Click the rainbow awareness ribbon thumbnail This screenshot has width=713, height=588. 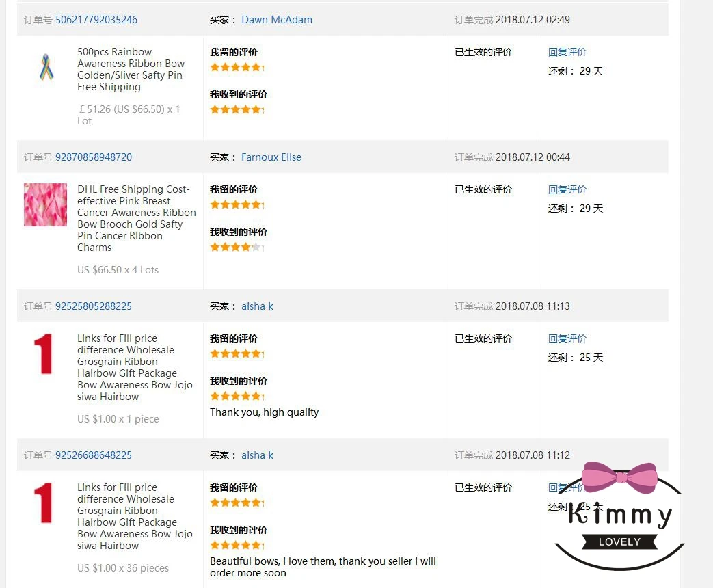46,68
